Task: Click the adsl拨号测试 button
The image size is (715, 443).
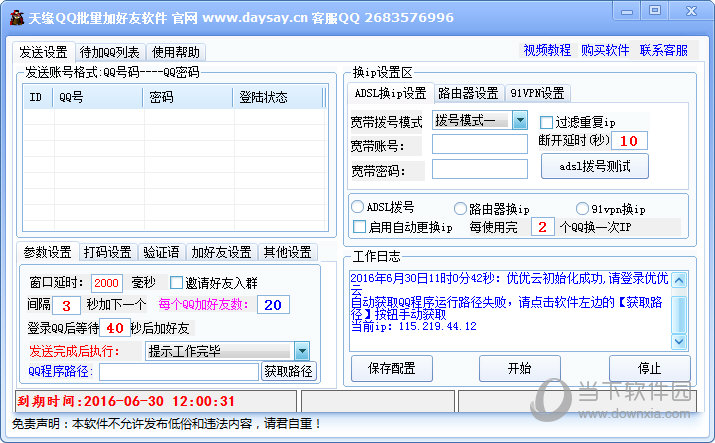Action: point(595,166)
